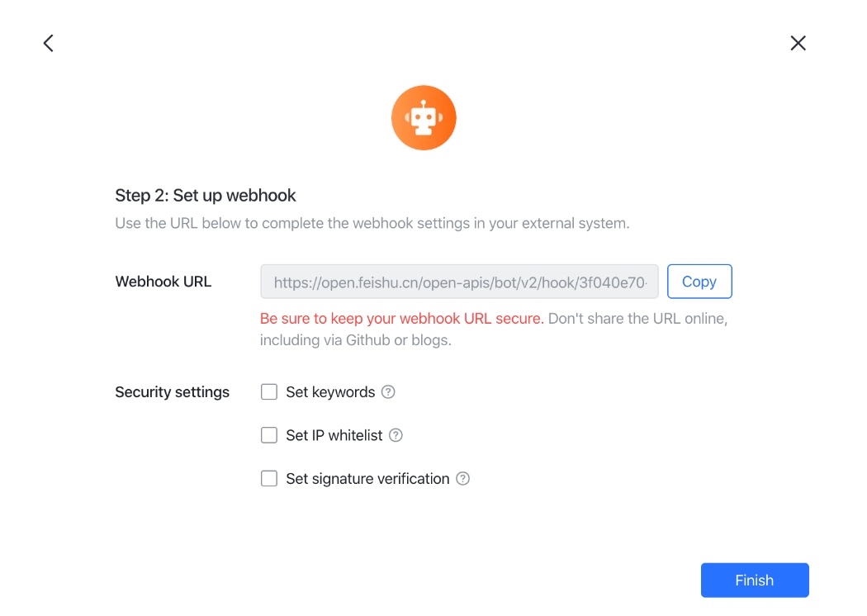Click the red webhook URL secure warning
The height and width of the screenshot is (616, 867).
click(x=402, y=319)
